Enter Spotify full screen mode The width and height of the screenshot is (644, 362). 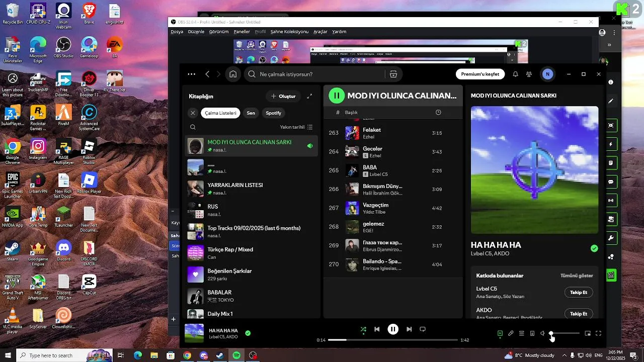(x=599, y=333)
